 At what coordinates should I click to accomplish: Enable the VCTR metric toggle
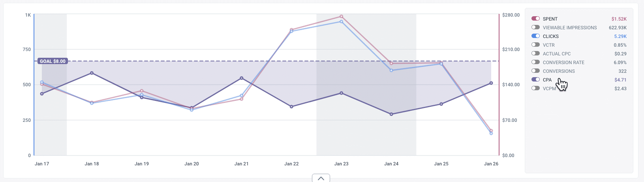(535, 45)
